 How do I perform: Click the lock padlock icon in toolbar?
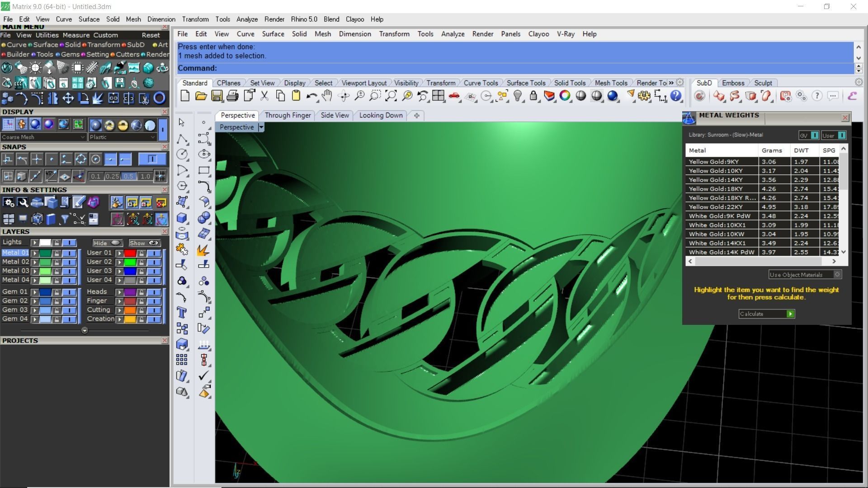click(533, 96)
